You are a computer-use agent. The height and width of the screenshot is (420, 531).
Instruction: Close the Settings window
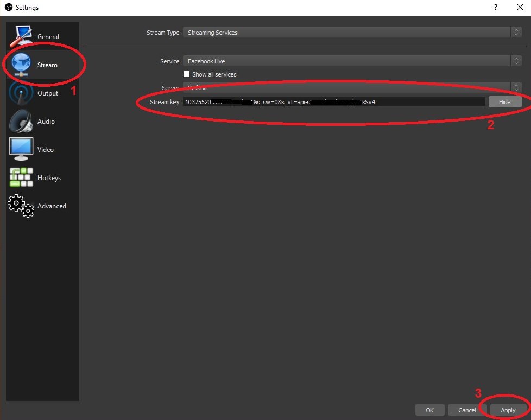coord(520,7)
